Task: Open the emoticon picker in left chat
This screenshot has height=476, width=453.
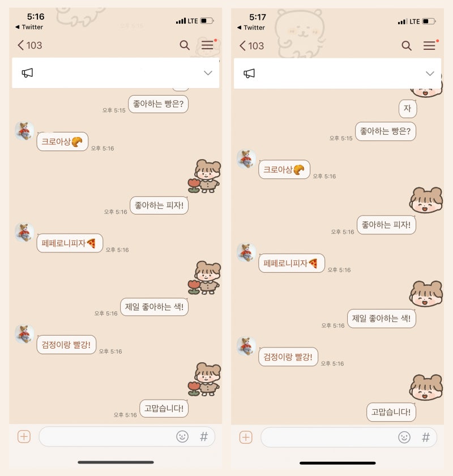Action: coord(182,436)
